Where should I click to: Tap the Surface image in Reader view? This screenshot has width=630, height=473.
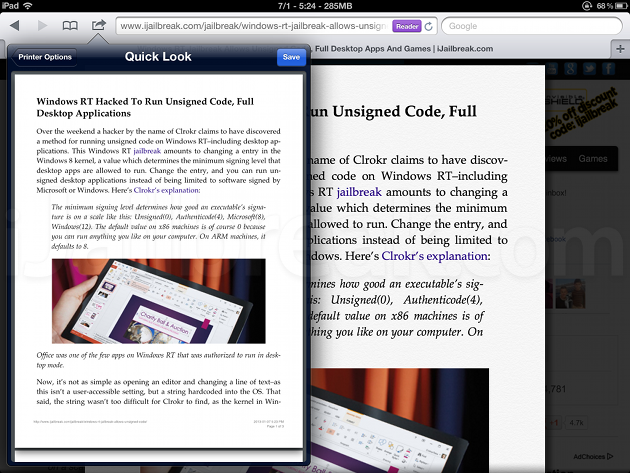click(400, 420)
